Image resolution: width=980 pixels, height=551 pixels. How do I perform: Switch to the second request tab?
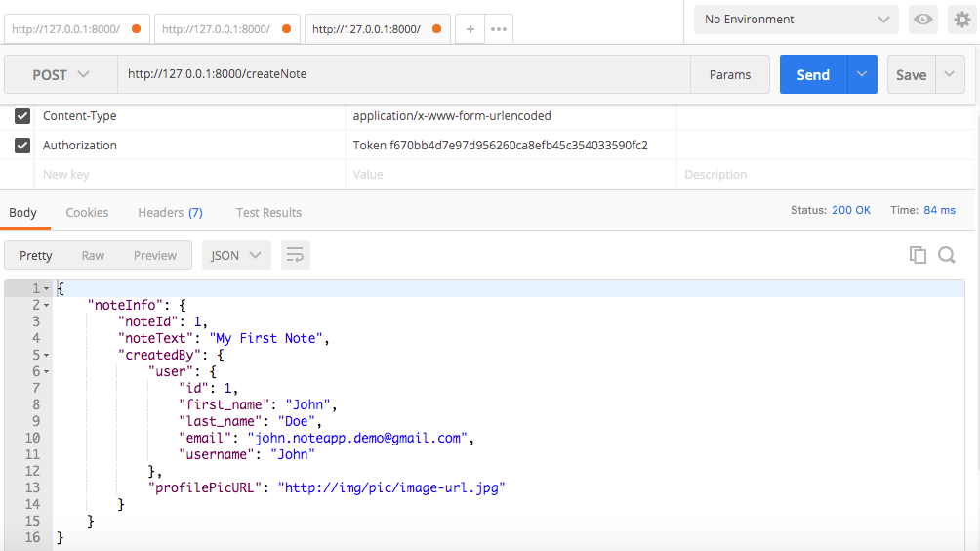point(226,29)
